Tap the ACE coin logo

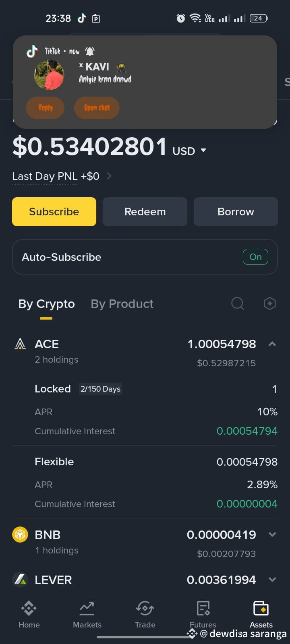pos(20,344)
